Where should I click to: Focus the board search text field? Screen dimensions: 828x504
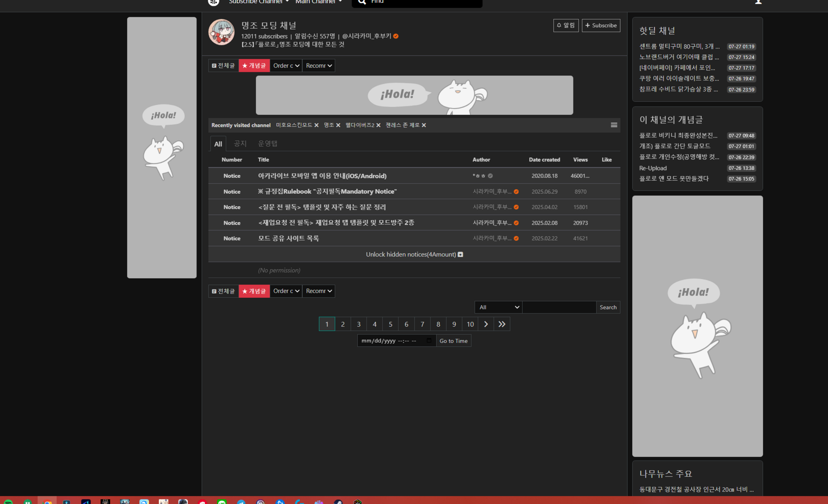click(x=559, y=307)
